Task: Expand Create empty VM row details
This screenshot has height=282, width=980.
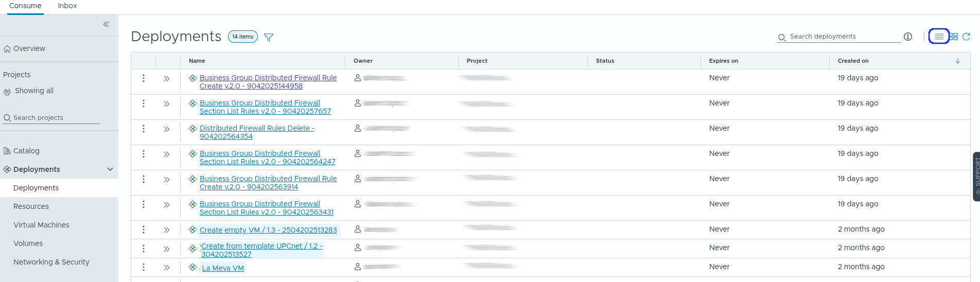Action: (x=167, y=230)
